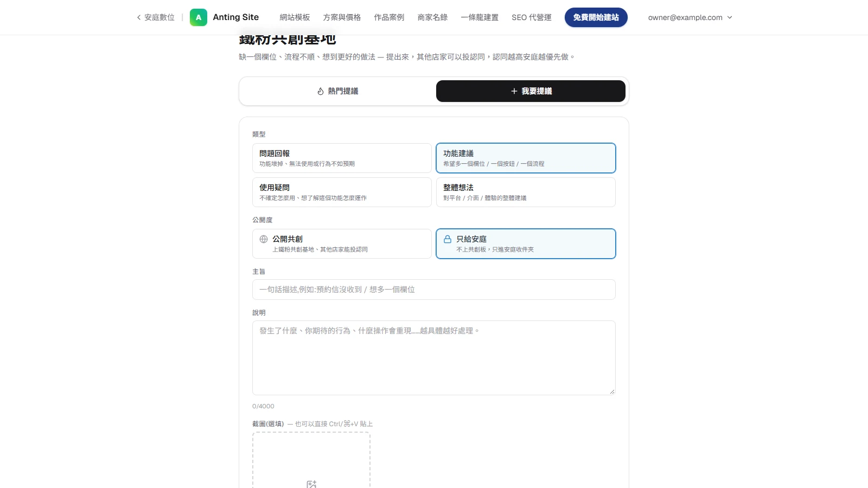
Task: Select the 問題回報 type option
Action: point(342,158)
